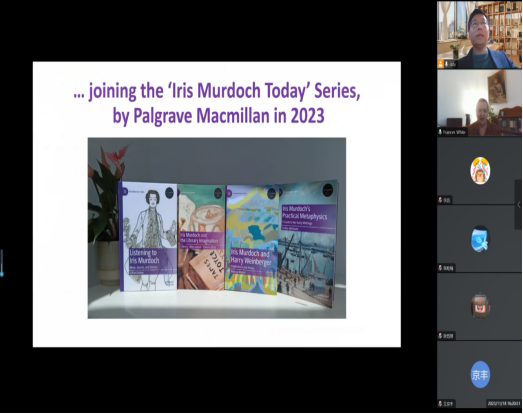Click the muted mic icon under blue avatar
The width and height of the screenshot is (523, 414).
[x=440, y=268]
